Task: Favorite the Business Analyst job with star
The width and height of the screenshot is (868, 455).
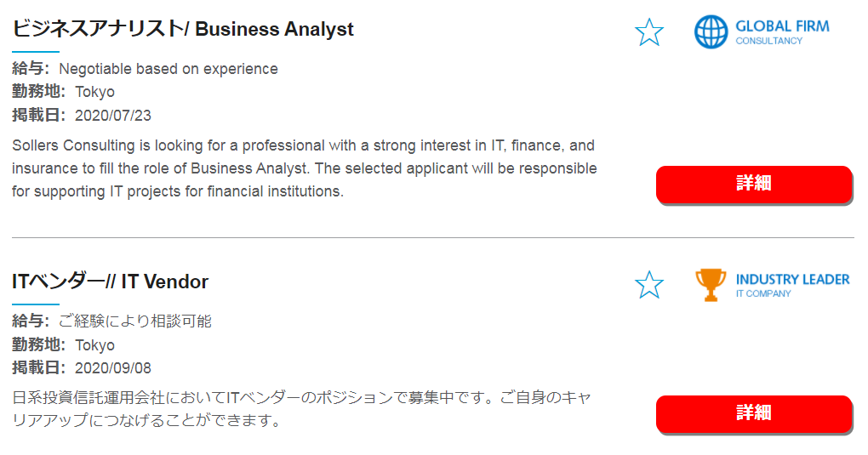Action: pyautogui.click(x=648, y=32)
